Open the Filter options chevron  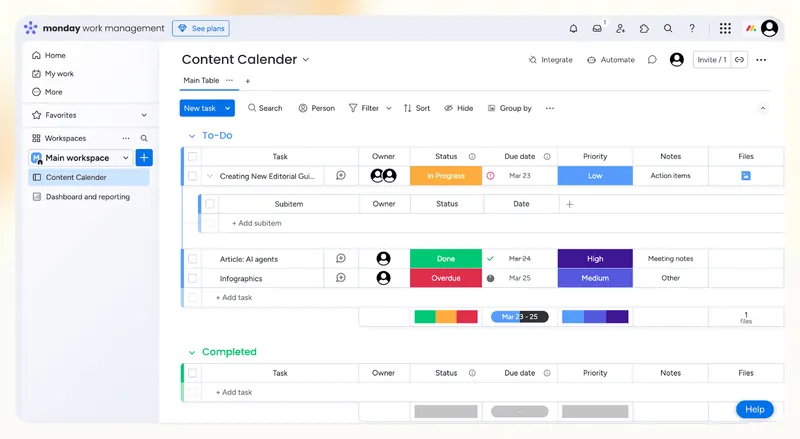coord(389,108)
